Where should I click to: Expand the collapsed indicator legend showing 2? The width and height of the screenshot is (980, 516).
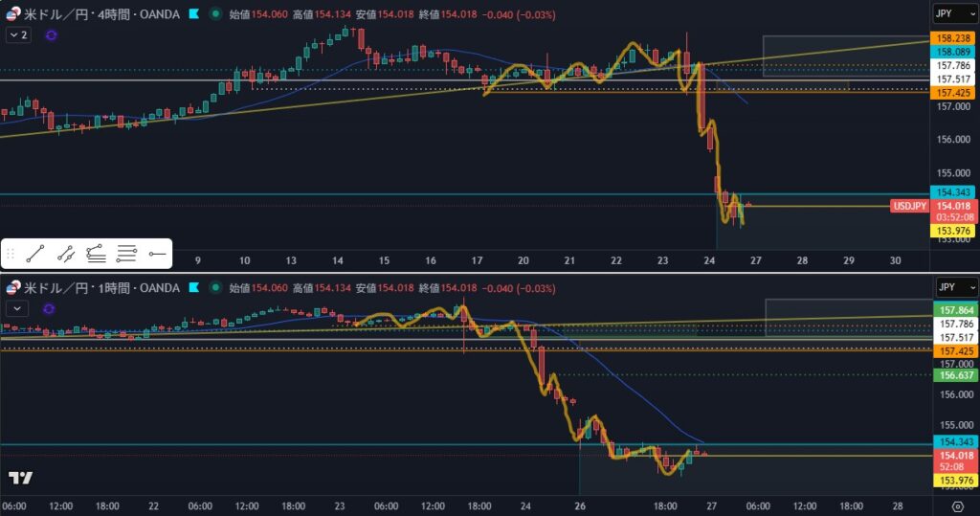(x=18, y=34)
